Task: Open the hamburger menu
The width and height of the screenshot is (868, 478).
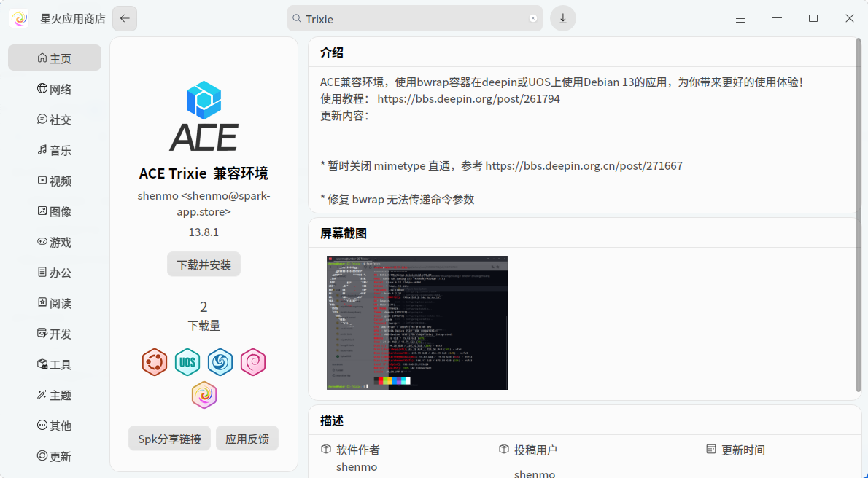Action: (740, 19)
